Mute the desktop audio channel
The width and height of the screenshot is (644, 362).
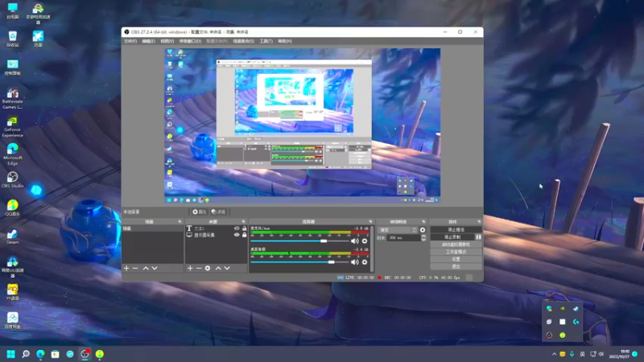tap(354, 262)
